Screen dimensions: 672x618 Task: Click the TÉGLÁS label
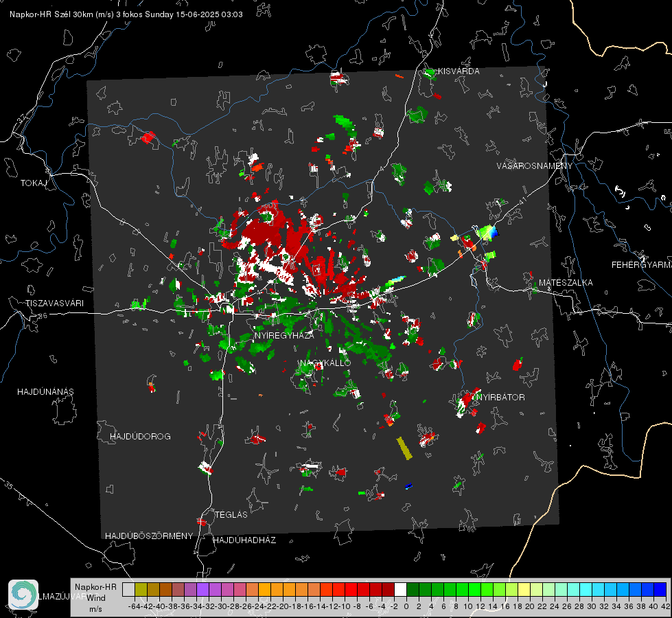click(231, 514)
